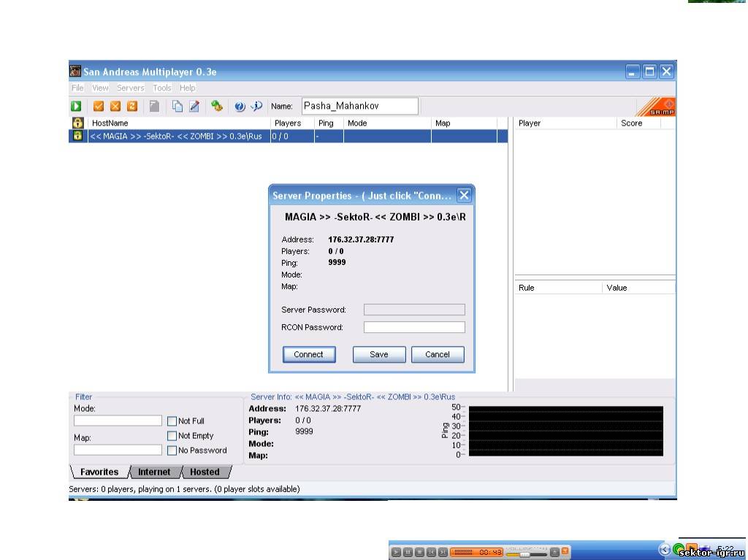This screenshot has height=560, width=748.
Task: Click the gray Master List page icon
Action: pos(154,106)
